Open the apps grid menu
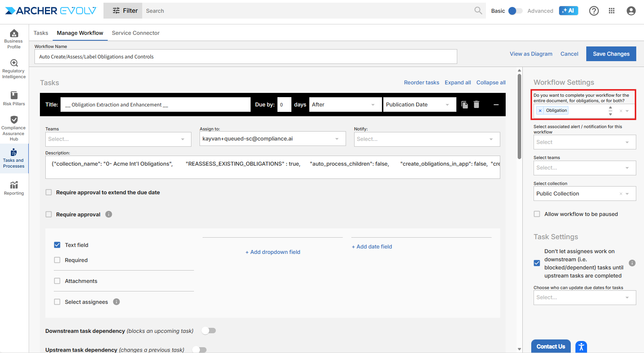 [611, 11]
